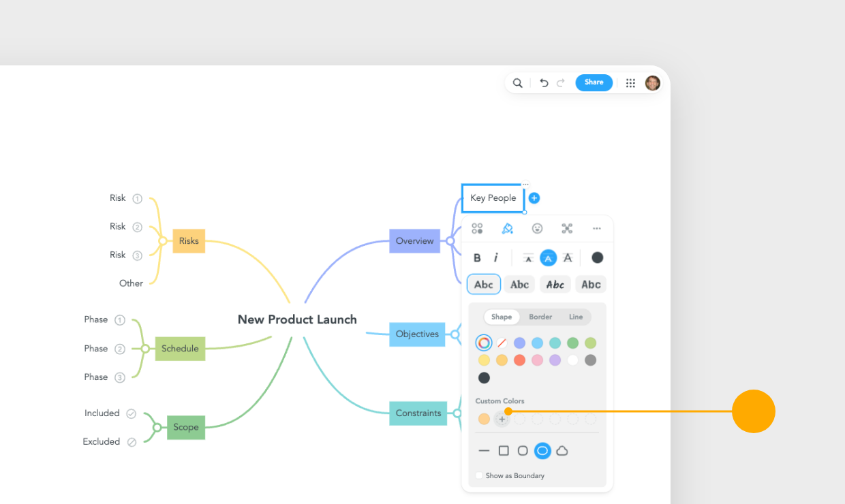
Task: Open the paint style formatting icon
Action: (x=507, y=228)
